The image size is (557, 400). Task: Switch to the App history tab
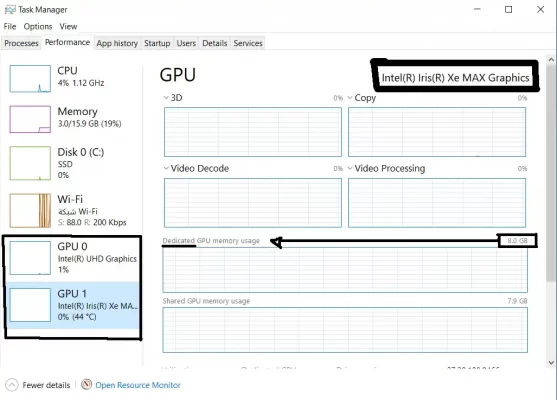coord(117,43)
